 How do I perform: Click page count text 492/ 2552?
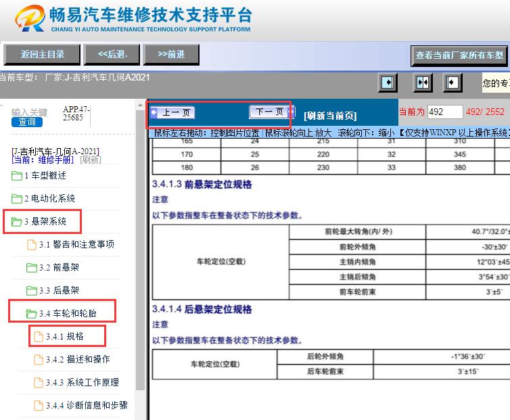point(485,112)
